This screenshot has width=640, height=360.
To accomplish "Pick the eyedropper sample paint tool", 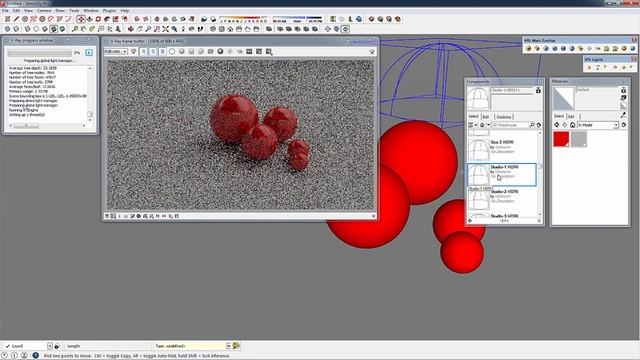I will pos(623,116).
